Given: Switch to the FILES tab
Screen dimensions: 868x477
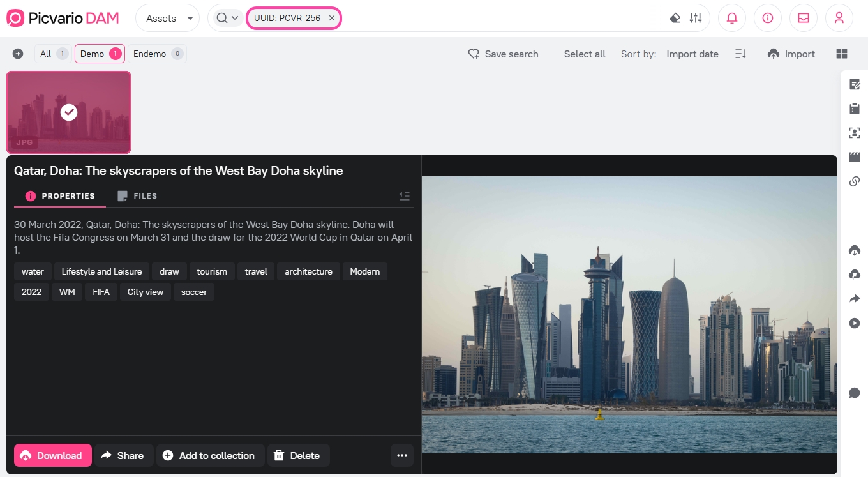Looking at the screenshot, I should (137, 196).
